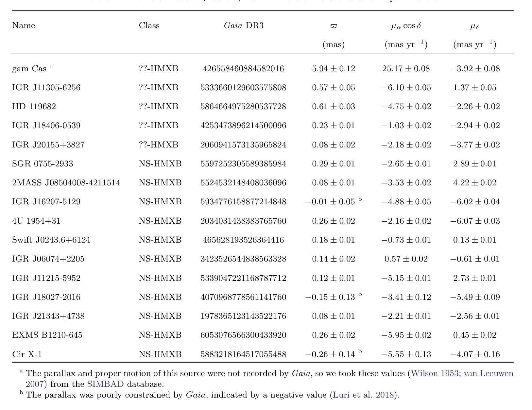This screenshot has height=410, width=532.
Task: Click the parallax ϖ column header
Action: (x=334, y=26)
